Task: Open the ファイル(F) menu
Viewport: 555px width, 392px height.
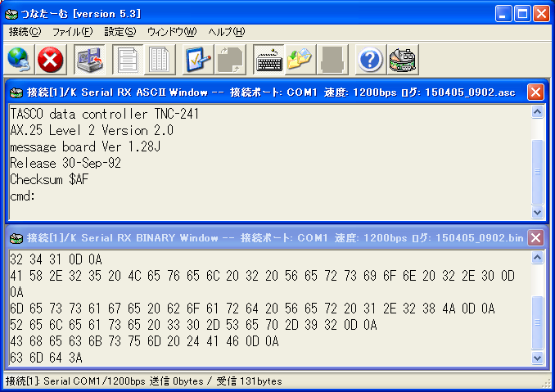Action: click(72, 32)
